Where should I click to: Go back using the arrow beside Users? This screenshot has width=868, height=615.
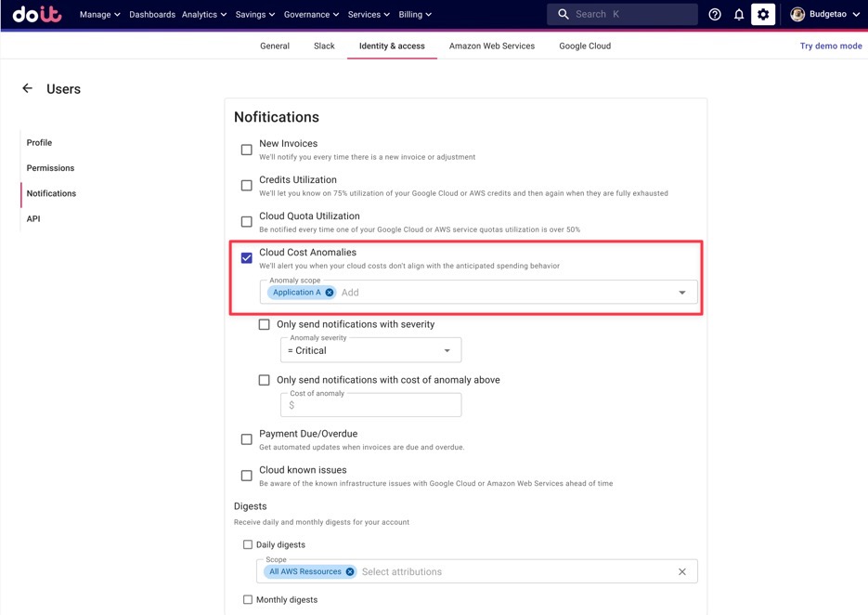pos(27,88)
